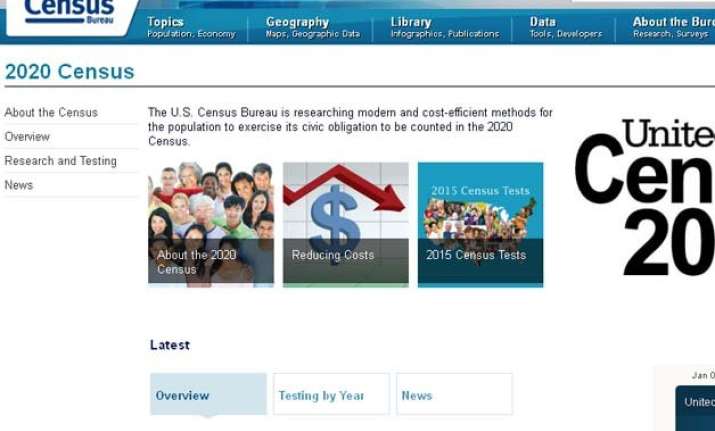This screenshot has height=431, width=715.
Task: Select the Overview tab under Latest
Action: pyautogui.click(x=208, y=394)
